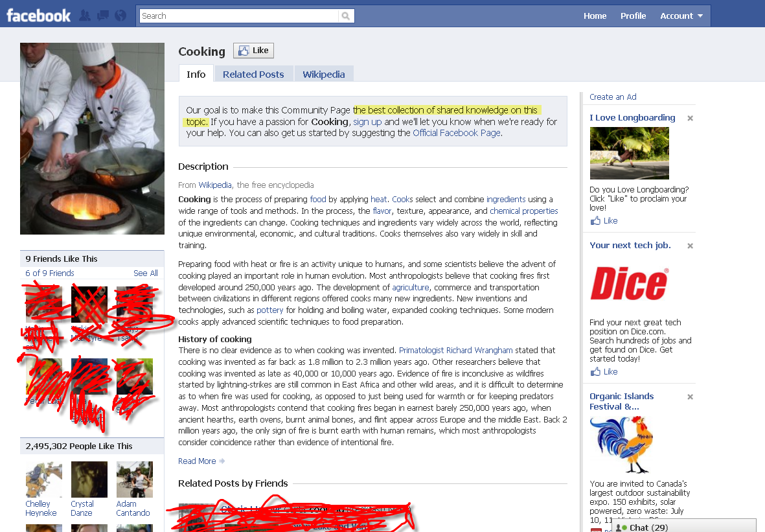This screenshot has height=532, width=765.
Task: Focus the Search input field
Action: click(x=240, y=16)
